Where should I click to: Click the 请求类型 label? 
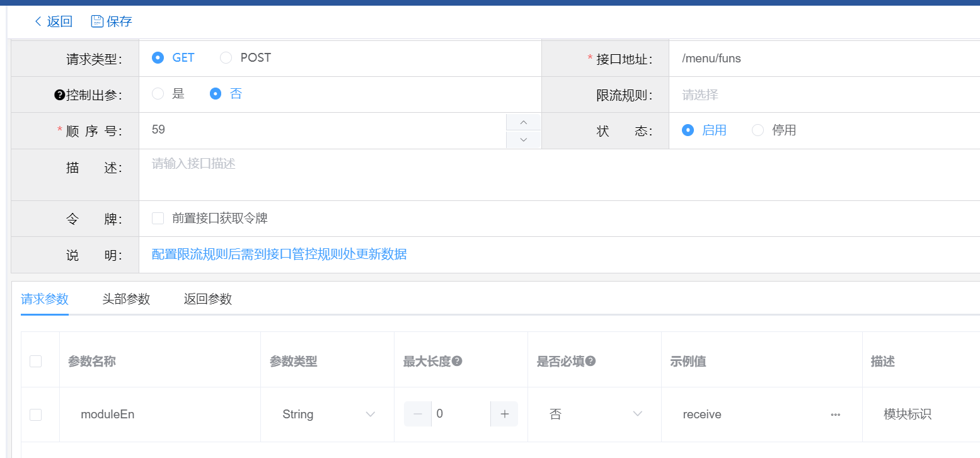pyautogui.click(x=94, y=59)
